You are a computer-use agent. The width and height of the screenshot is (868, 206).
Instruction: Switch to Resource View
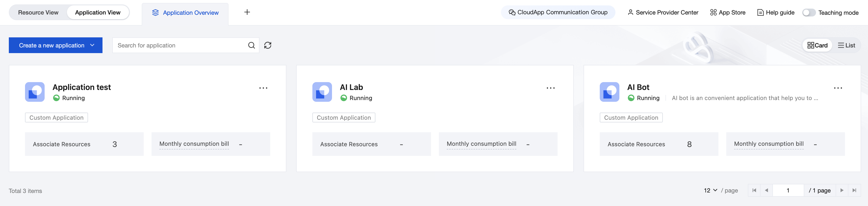(38, 13)
